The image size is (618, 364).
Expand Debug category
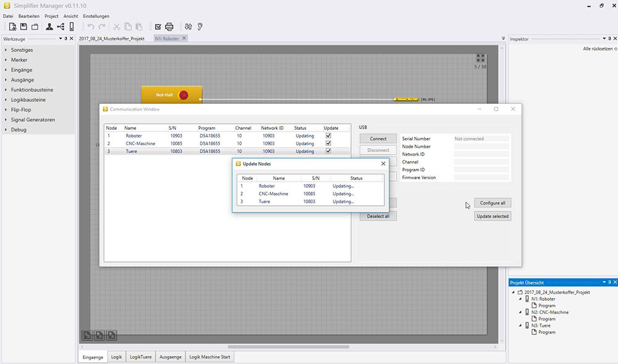click(x=6, y=130)
